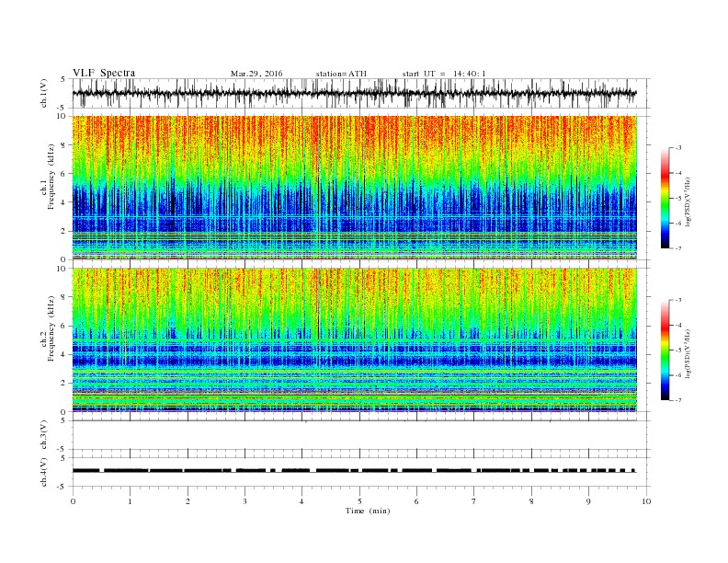Click the ch.4 black signal bar
The image size is (728, 563).
354,470
